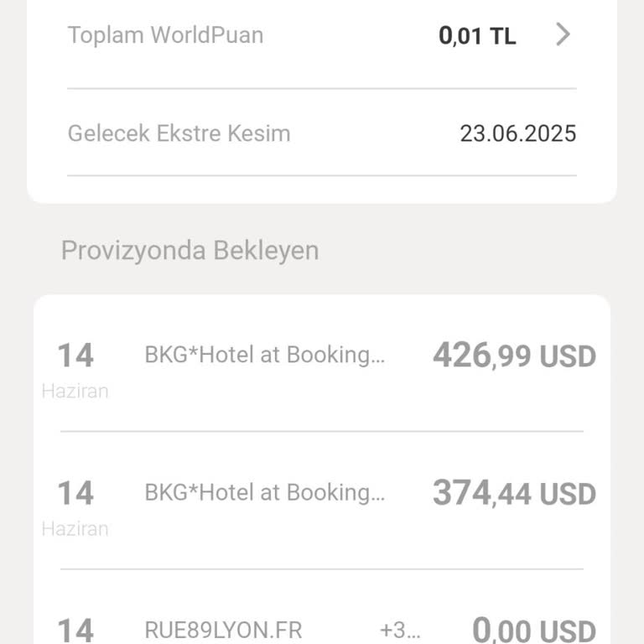
Task: Select the 0,00 USD amount
Action: click(534, 631)
